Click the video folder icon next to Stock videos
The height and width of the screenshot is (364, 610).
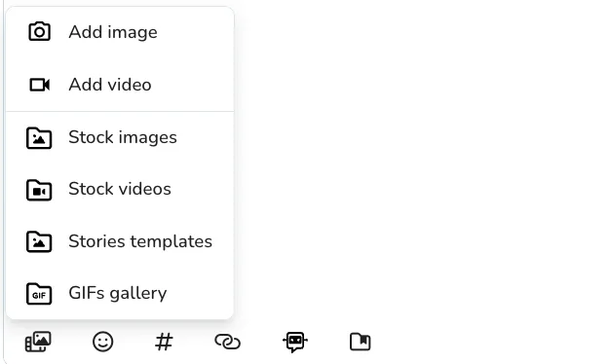[39, 190]
